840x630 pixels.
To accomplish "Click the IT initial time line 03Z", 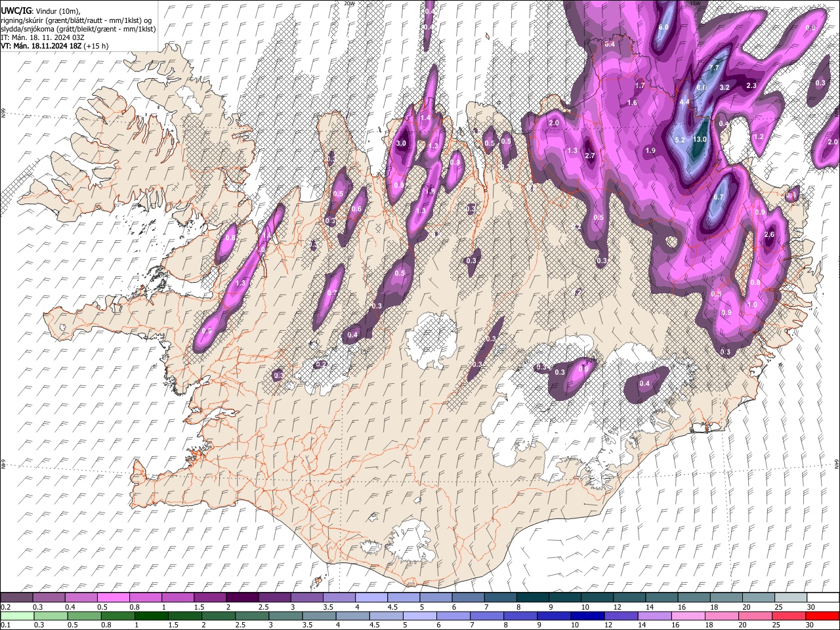I will 42,37.
